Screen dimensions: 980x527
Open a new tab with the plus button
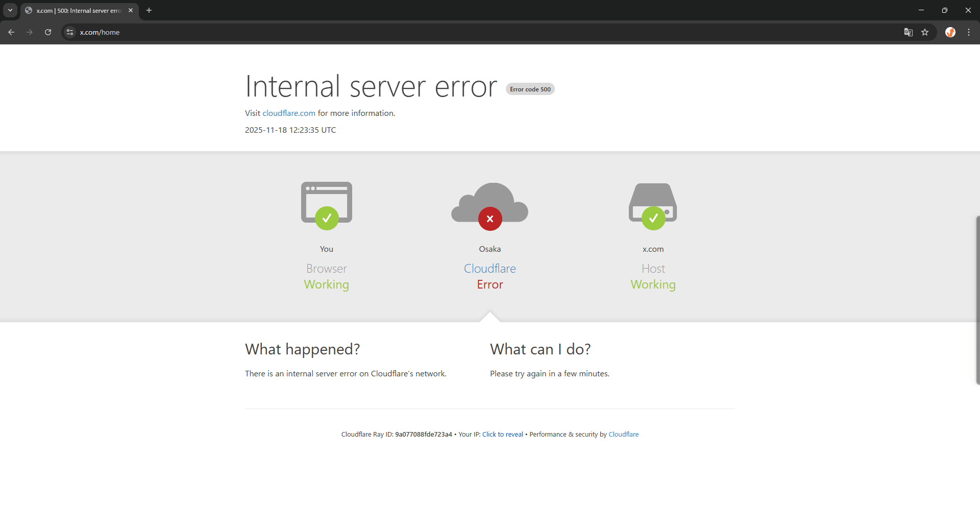pyautogui.click(x=149, y=10)
